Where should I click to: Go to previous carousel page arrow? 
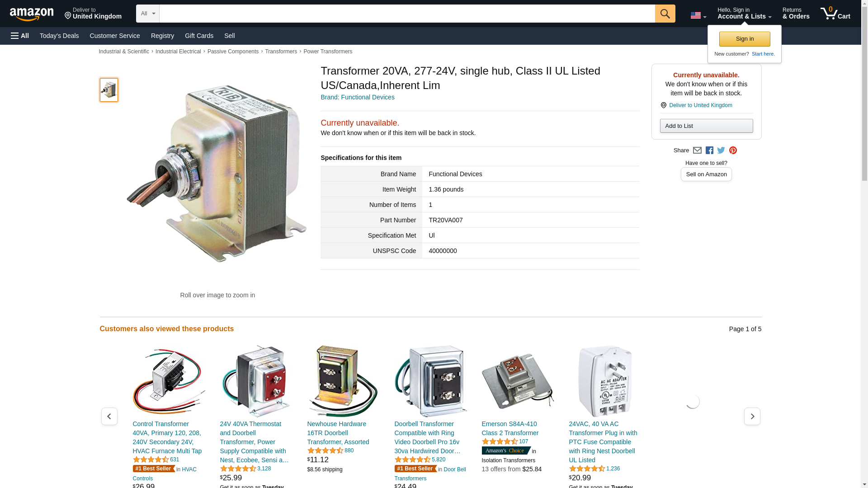109,416
